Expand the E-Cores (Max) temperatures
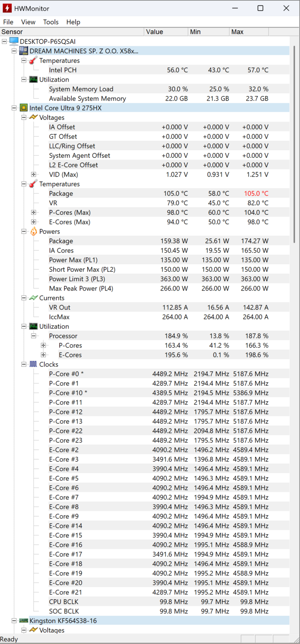This screenshot has height=644, width=300. (34, 222)
